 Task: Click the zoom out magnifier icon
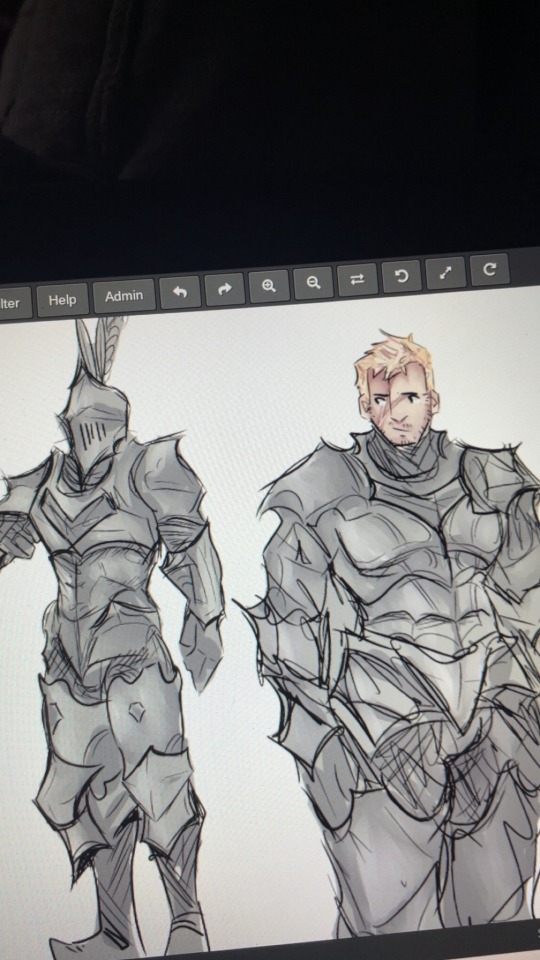point(313,282)
